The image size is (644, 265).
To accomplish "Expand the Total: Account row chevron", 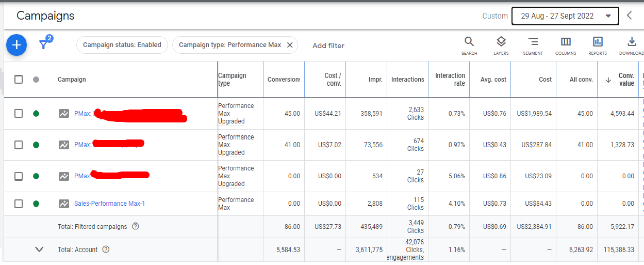I will point(39,250).
